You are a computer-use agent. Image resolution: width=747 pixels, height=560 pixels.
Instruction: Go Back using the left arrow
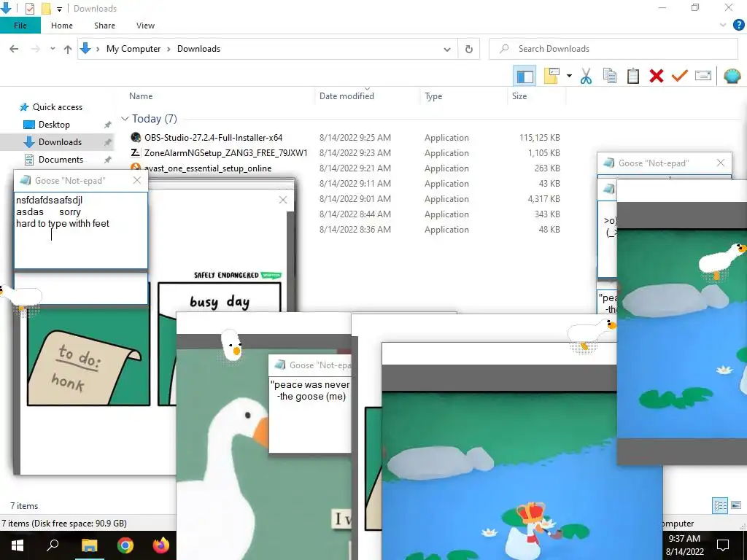pyautogui.click(x=14, y=49)
